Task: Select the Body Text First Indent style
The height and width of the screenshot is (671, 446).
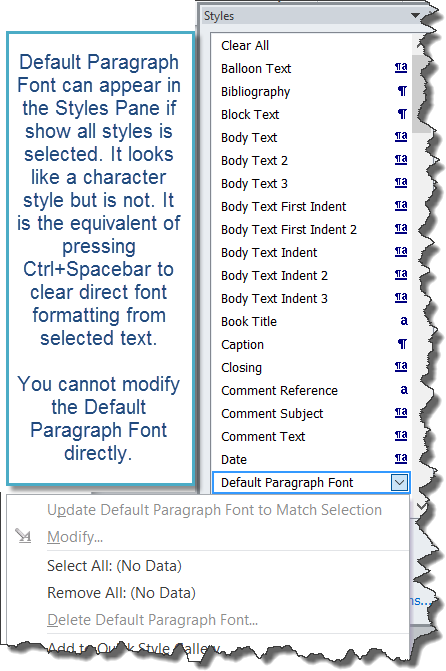Action: click(x=283, y=206)
